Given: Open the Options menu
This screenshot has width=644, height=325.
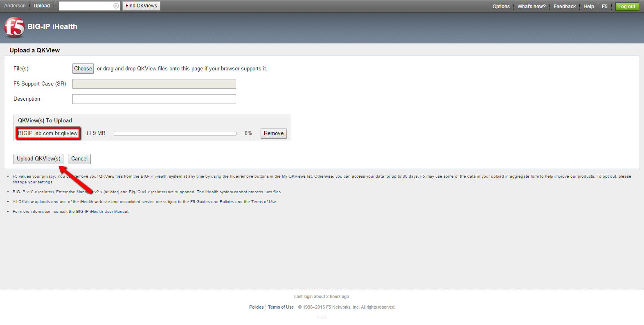Looking at the screenshot, I should coord(501,7).
